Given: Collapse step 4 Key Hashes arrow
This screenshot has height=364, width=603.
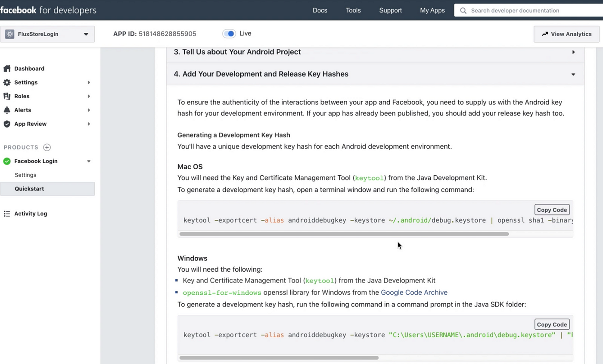Looking at the screenshot, I should coord(573,75).
